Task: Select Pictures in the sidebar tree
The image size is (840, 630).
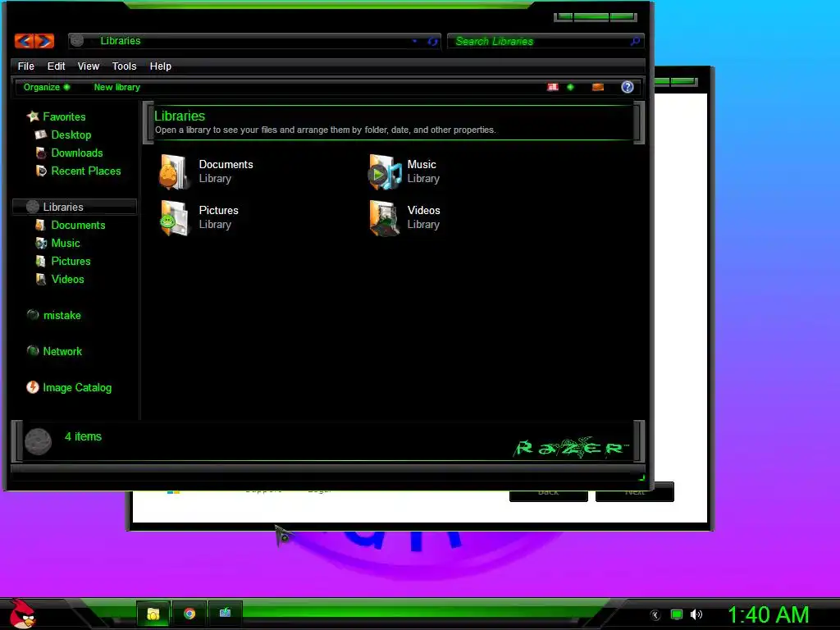Action: 71,262
